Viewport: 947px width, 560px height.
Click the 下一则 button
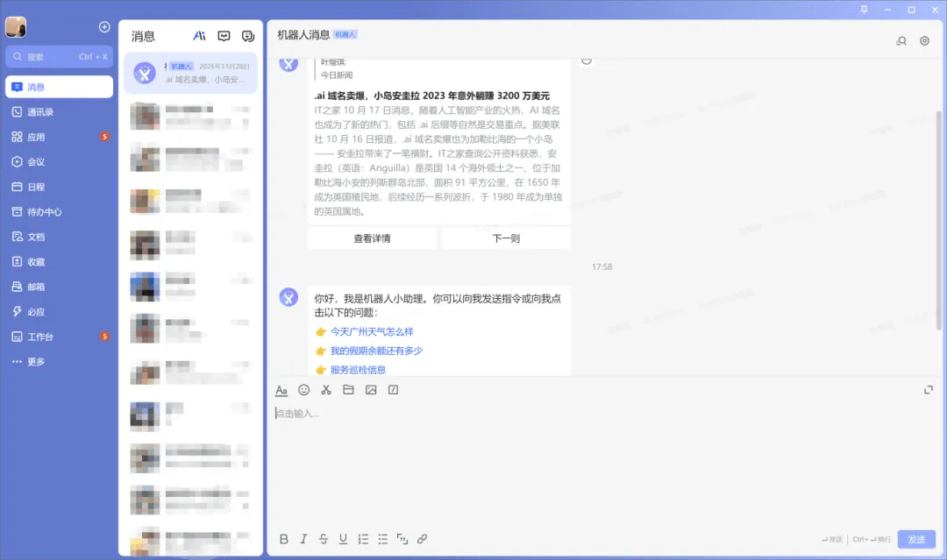click(x=506, y=238)
